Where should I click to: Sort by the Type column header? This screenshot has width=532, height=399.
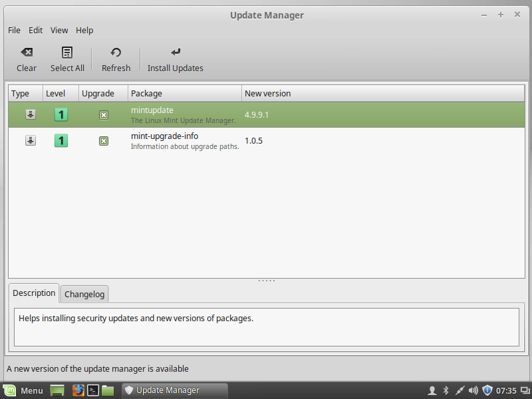click(x=25, y=93)
